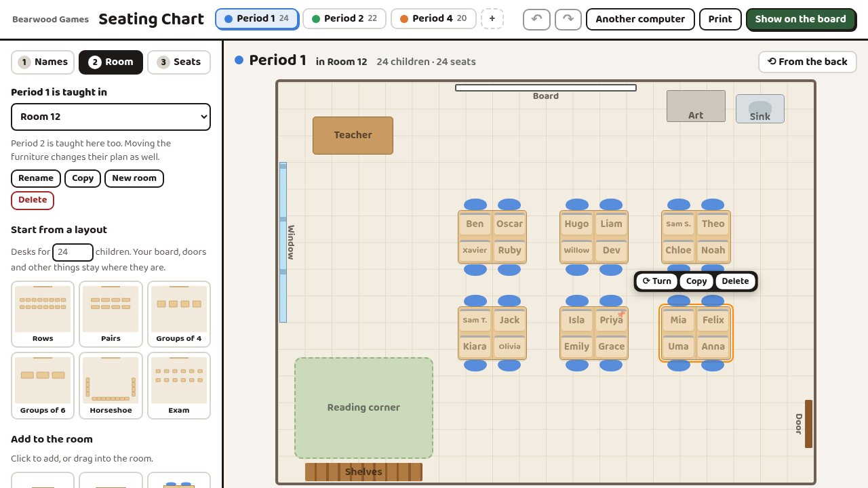868x488 pixels.
Task: Go to step 3 Seats
Action: coord(179,62)
